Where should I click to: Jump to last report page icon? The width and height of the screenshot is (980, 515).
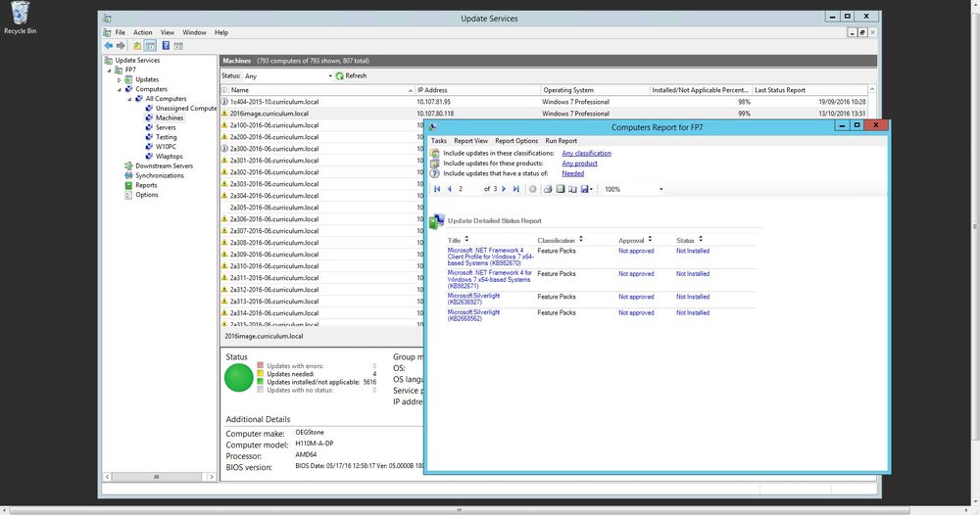point(515,189)
